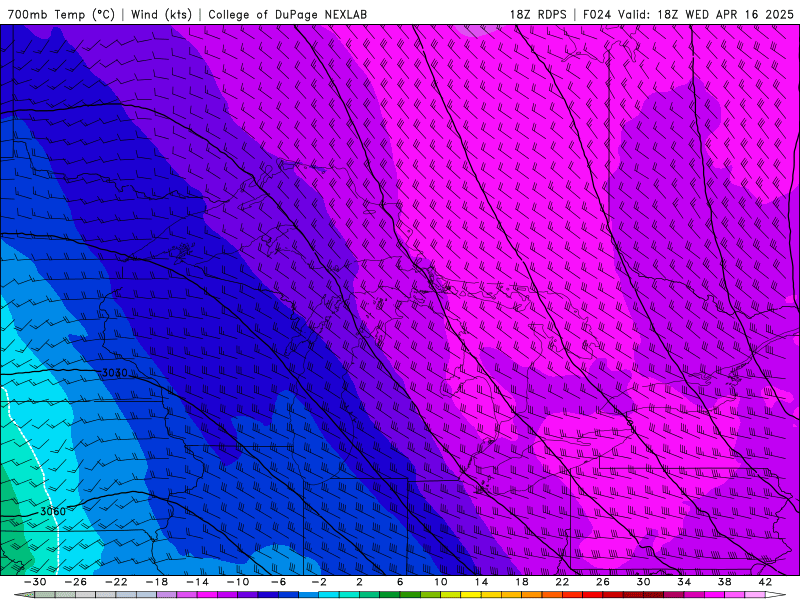Click the 42 colorbar tick label
Screen dimensions: 800x600
(x=765, y=582)
